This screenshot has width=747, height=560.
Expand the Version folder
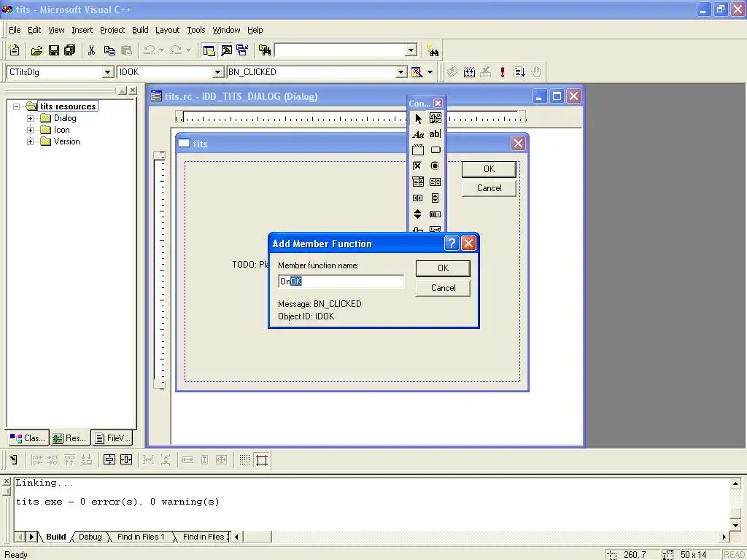(31, 141)
